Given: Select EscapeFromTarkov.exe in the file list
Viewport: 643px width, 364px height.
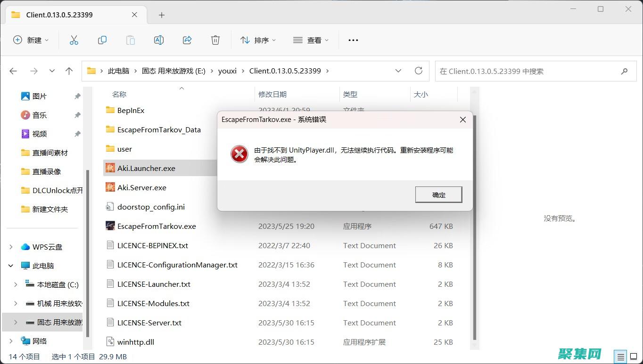Looking at the screenshot, I should (x=157, y=226).
